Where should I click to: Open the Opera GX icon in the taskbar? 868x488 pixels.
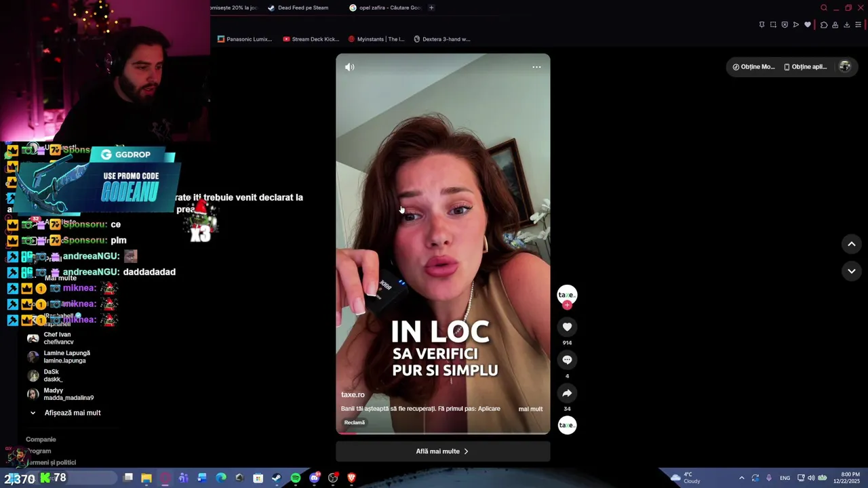pos(165,478)
